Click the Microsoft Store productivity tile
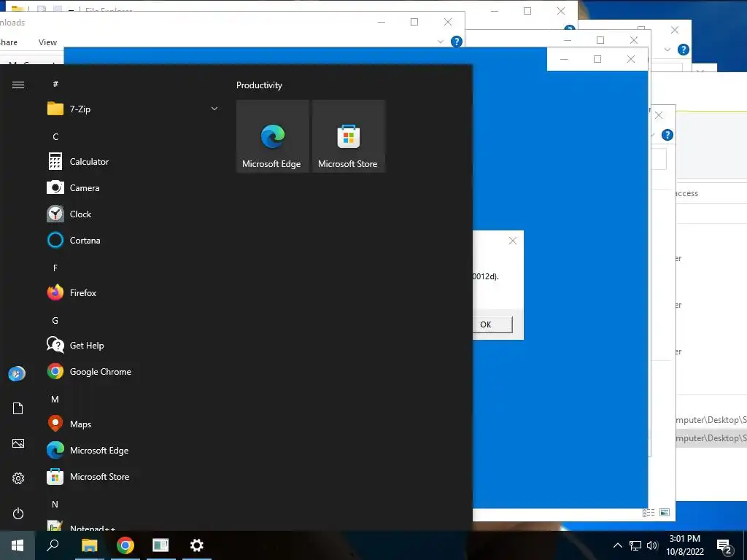The image size is (747, 560). (x=348, y=136)
